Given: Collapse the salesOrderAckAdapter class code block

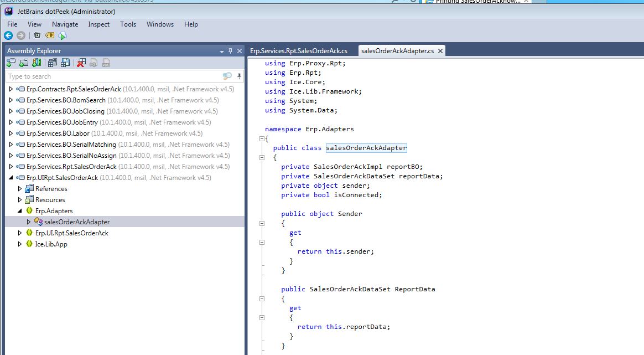Looking at the screenshot, I should [x=262, y=157].
